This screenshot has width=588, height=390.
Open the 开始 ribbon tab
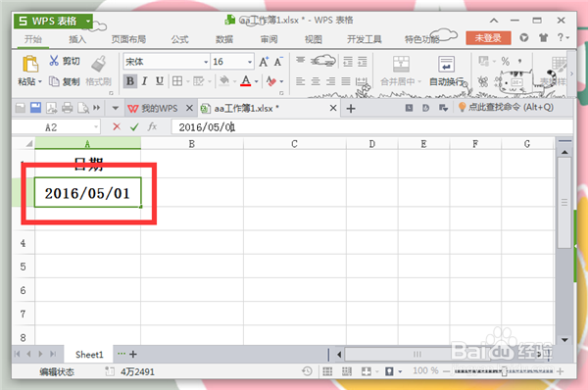tap(33, 39)
